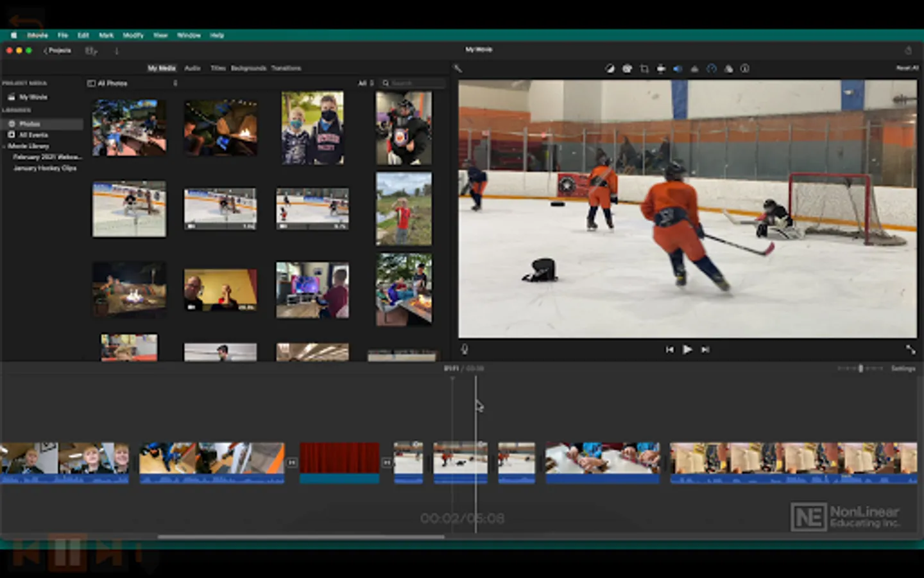The height and width of the screenshot is (578, 924).
Task: Open the All clips filter dropdown
Action: 365,83
